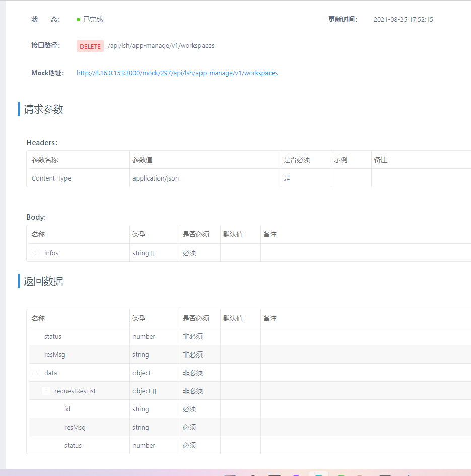Select the top-level status number row
This screenshot has width=471, height=476.
tap(250, 336)
